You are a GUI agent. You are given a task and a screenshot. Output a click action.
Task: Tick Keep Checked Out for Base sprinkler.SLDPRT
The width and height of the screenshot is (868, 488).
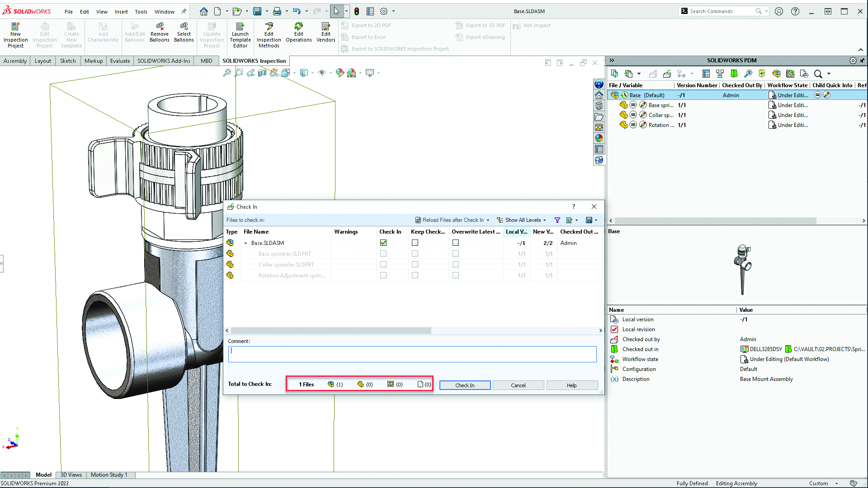[x=415, y=253]
